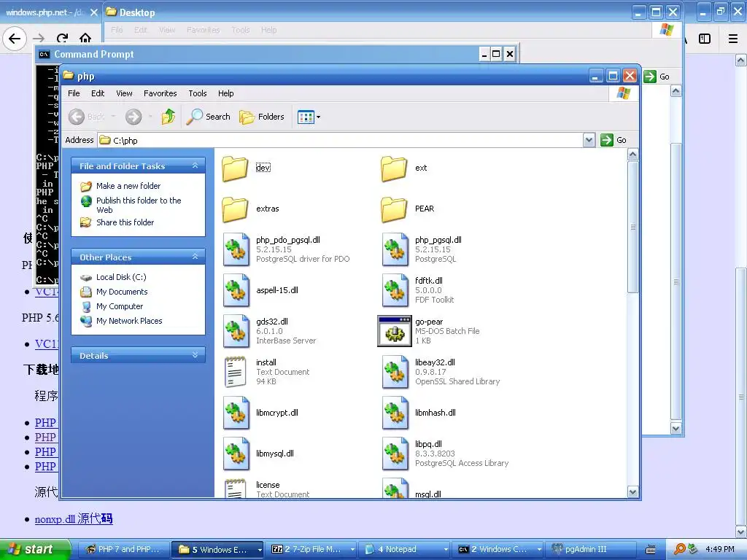Open the Tools menu in php window
Image resolution: width=747 pixels, height=560 pixels.
pos(197,93)
